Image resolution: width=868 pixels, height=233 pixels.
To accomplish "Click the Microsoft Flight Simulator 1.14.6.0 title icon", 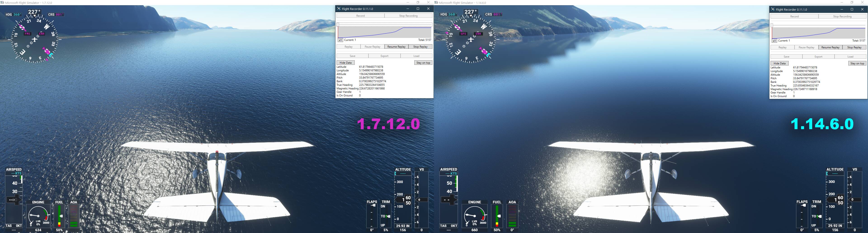I will pyautogui.click(x=436, y=3).
